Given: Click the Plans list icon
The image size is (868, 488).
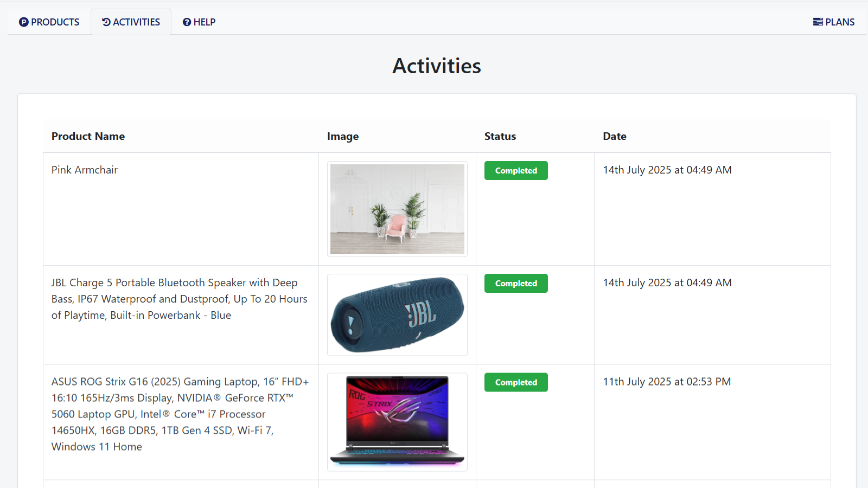Looking at the screenshot, I should tap(818, 22).
